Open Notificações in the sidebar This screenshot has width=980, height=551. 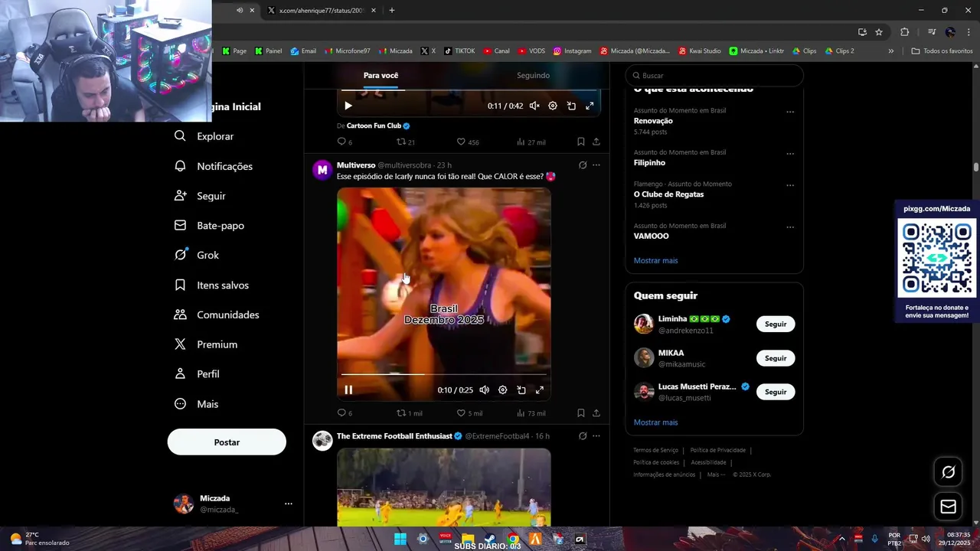tap(214, 166)
